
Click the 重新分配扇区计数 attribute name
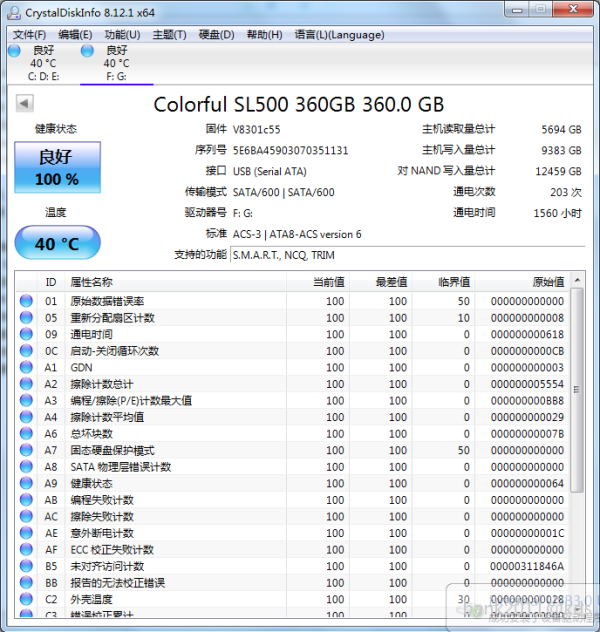(112, 318)
